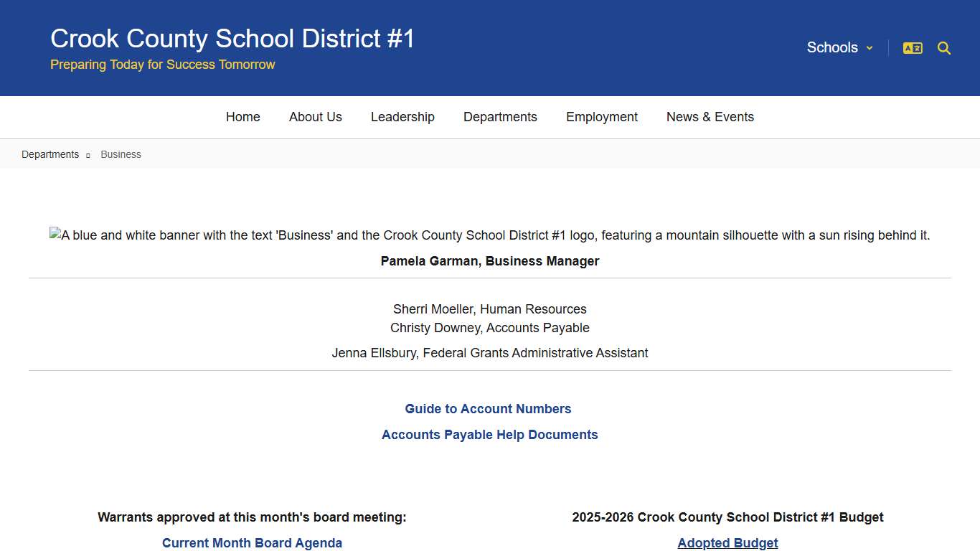The image size is (980, 551).
Task: Click the broken Business banner image icon
Action: click(54, 235)
